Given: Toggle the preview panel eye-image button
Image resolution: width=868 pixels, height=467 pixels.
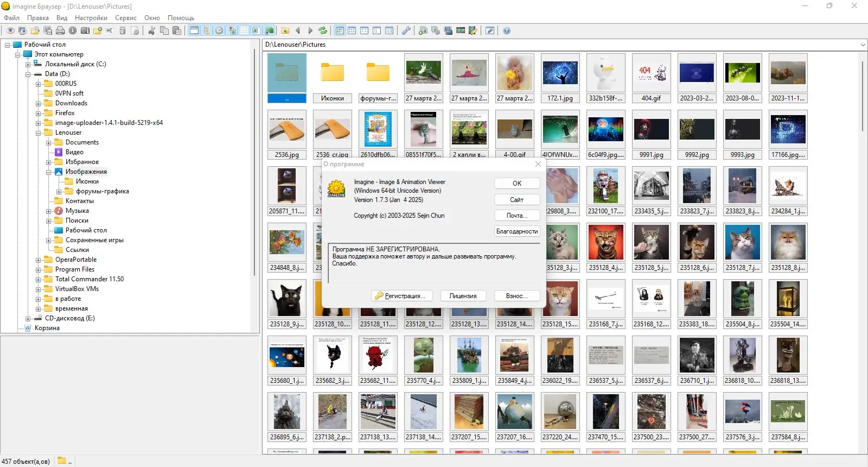Looking at the screenshot, I should click(232, 30).
